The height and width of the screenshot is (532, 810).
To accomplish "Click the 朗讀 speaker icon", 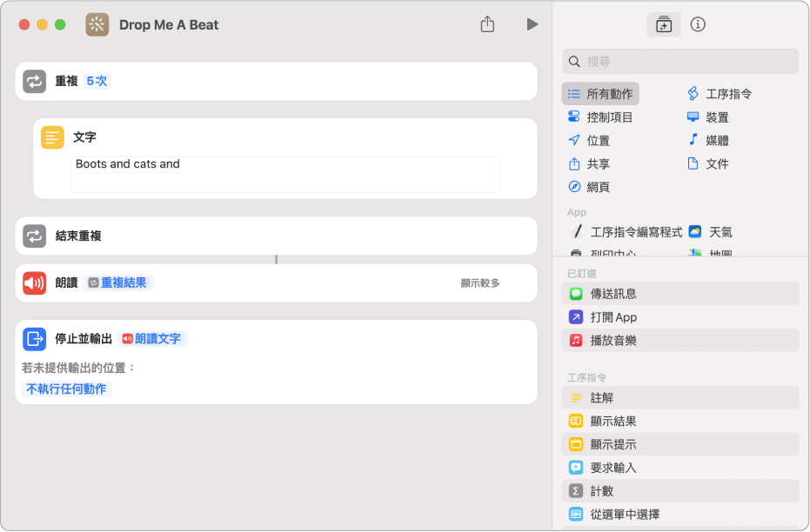I will 35,283.
